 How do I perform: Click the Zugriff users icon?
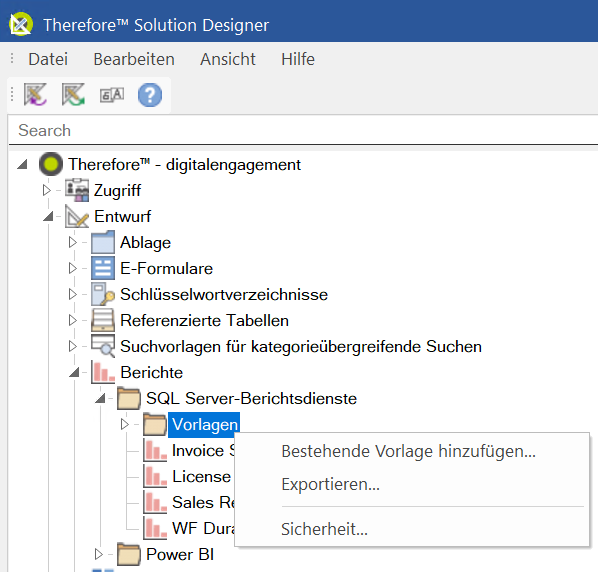[x=77, y=190]
